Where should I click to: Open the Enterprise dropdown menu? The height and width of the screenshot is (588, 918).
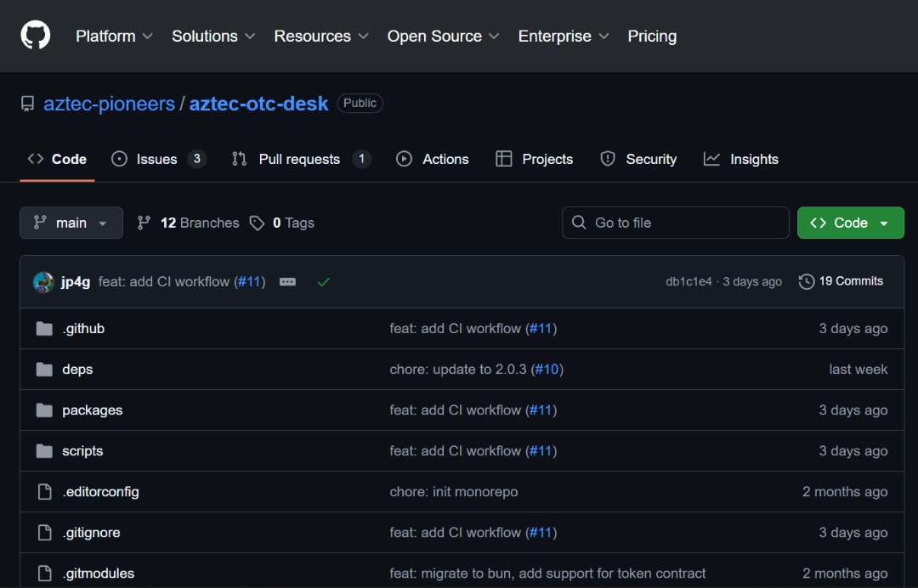tap(564, 37)
